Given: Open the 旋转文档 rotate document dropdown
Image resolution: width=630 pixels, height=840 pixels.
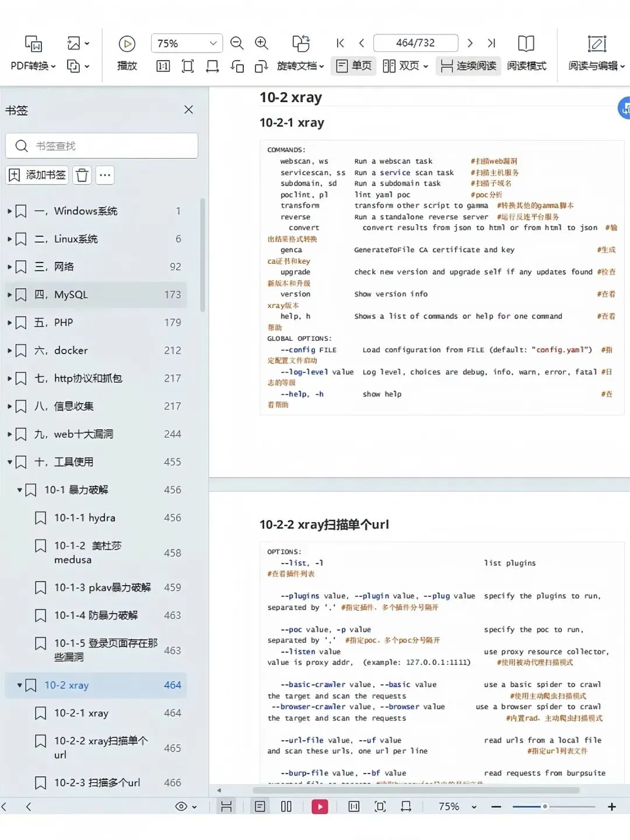Looking at the screenshot, I should pos(300,53).
